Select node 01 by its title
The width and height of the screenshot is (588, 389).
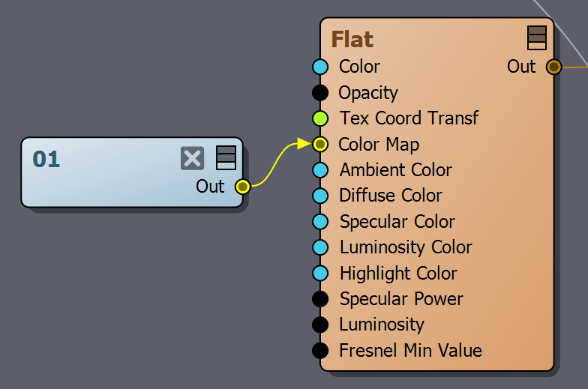46,159
